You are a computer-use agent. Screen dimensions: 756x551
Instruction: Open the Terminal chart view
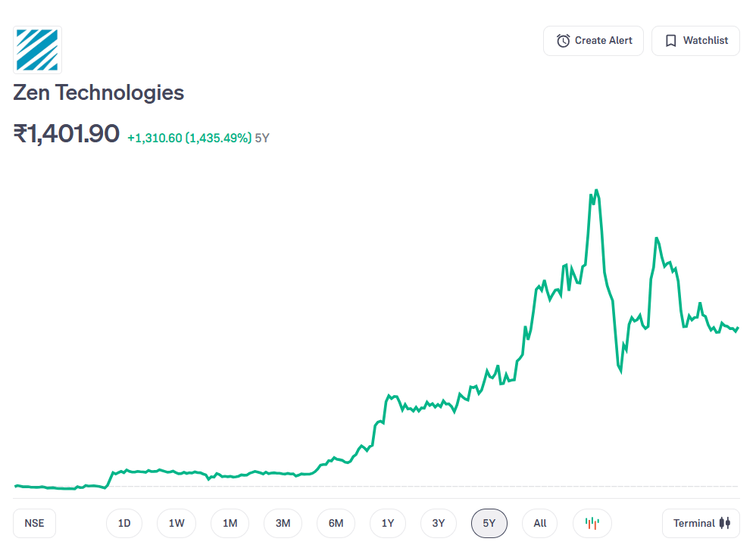[x=701, y=523]
